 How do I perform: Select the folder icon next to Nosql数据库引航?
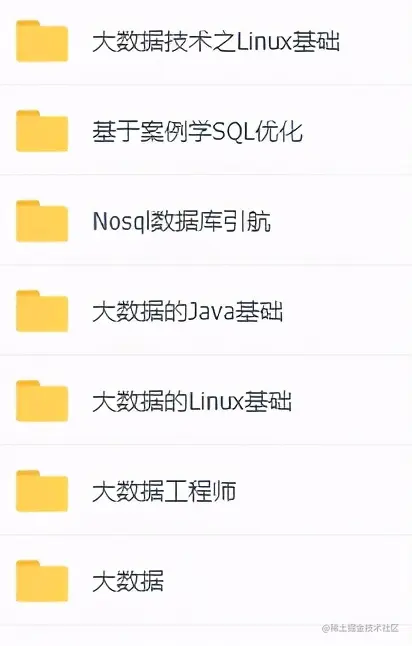(x=42, y=221)
